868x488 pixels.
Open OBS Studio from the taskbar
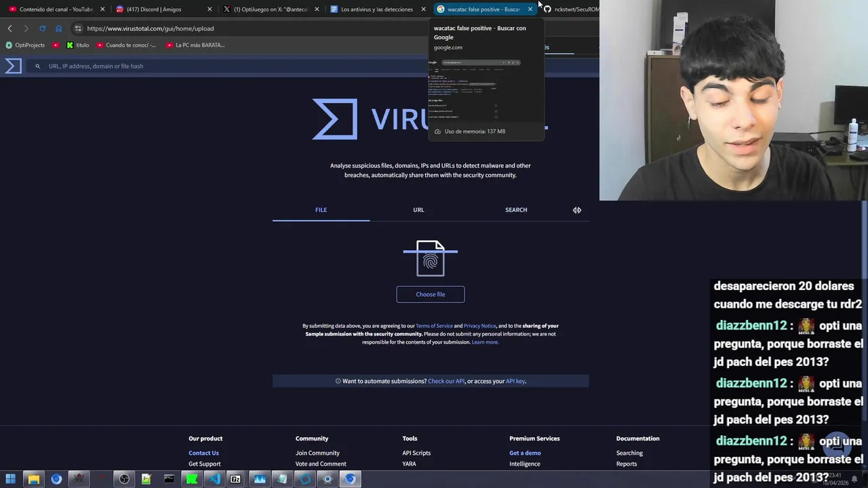[124, 479]
